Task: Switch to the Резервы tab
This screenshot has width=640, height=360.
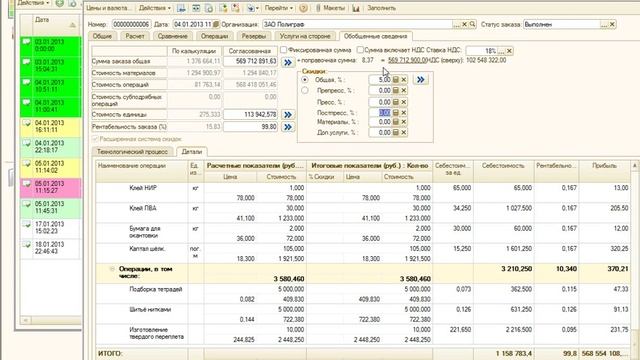Action: (253, 36)
